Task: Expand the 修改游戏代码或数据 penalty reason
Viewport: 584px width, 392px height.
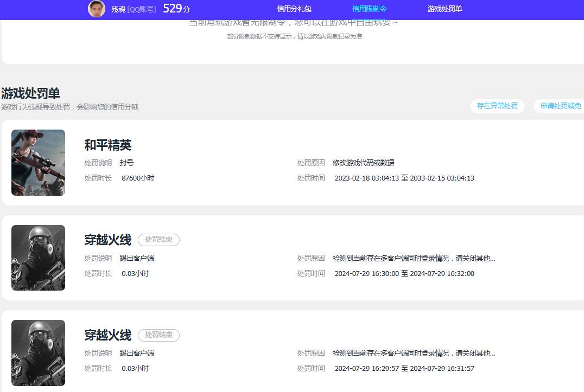Action: (364, 162)
